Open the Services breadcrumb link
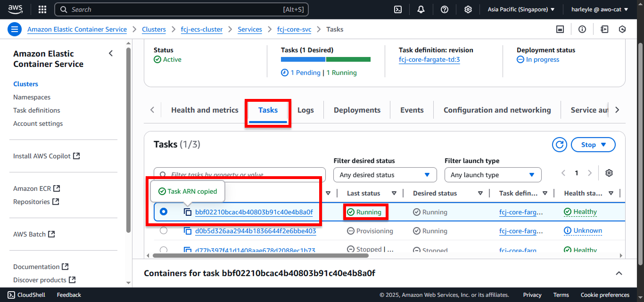Image resolution: width=644 pixels, height=302 pixels. (250, 29)
